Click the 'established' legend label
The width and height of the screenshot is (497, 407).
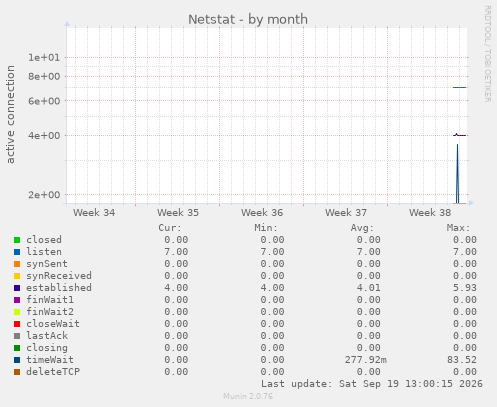pos(59,288)
